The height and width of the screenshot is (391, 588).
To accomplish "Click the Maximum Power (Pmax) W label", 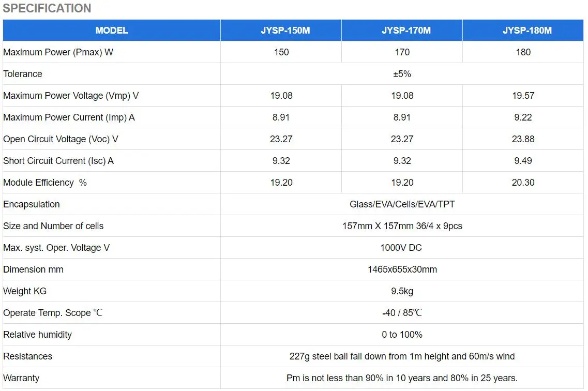I will click(x=58, y=52).
